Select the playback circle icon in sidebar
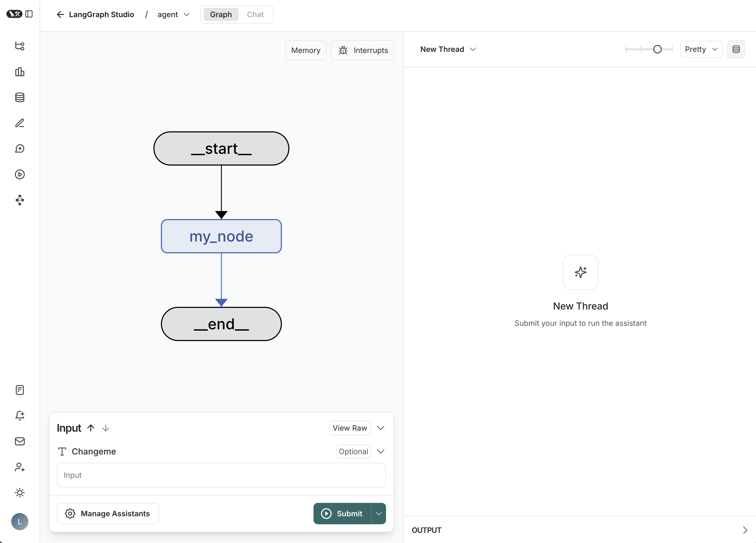The width and height of the screenshot is (756, 543). point(20,174)
